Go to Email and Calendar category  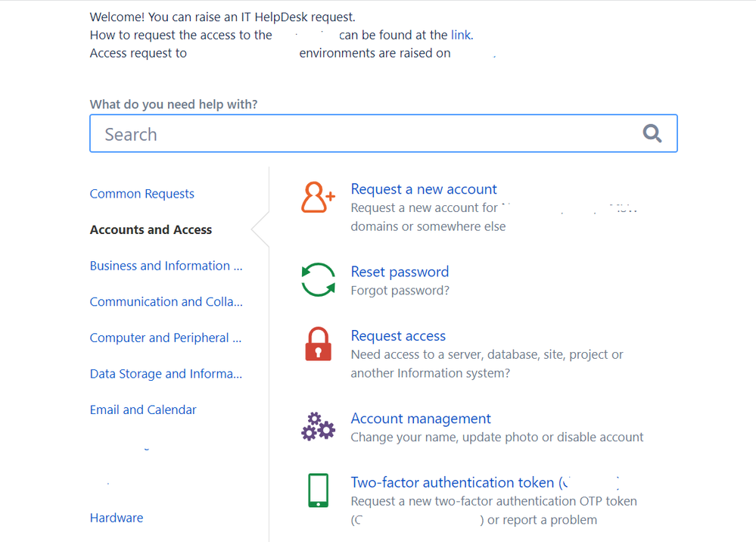143,410
